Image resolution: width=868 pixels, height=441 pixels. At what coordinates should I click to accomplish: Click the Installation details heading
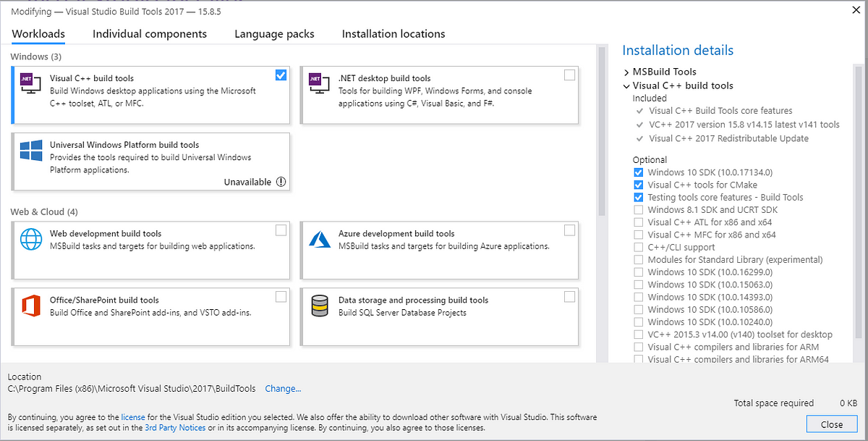(x=678, y=50)
